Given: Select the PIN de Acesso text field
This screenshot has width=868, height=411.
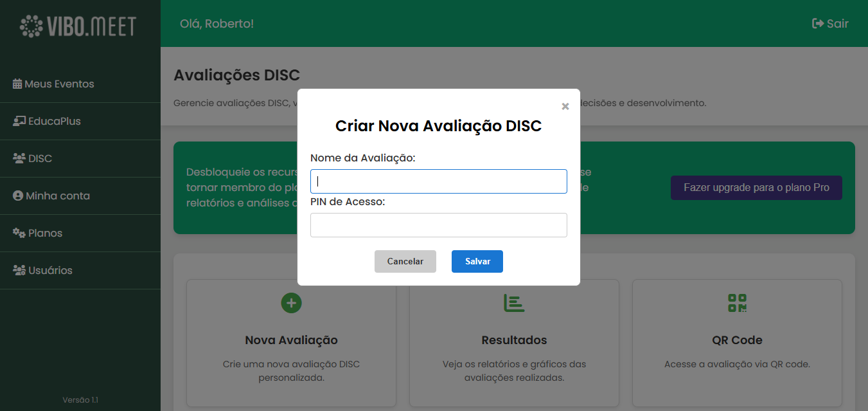Looking at the screenshot, I should [x=438, y=224].
